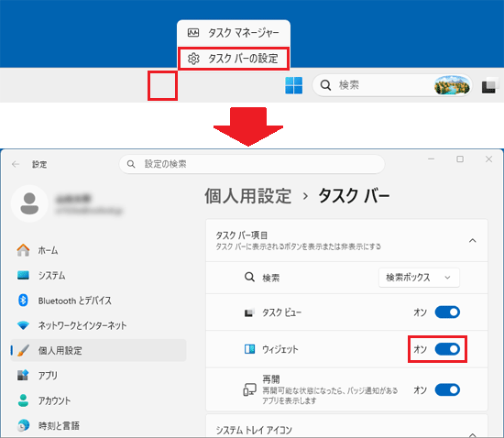
Task: Click the Time and language globe icon
Action: (23, 425)
